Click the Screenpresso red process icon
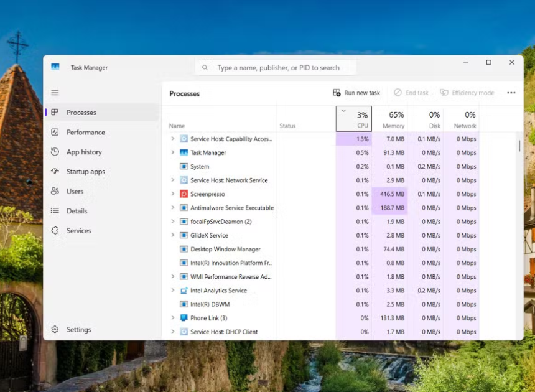 tap(184, 194)
